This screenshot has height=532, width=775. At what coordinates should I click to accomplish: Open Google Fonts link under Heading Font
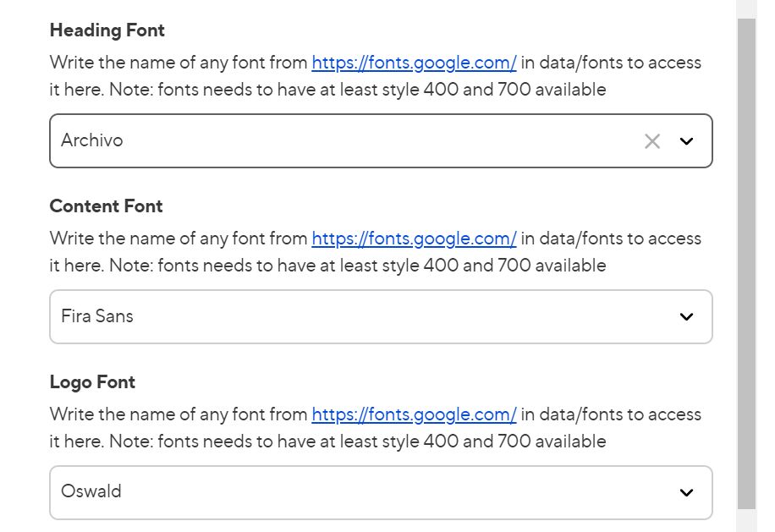(414, 63)
